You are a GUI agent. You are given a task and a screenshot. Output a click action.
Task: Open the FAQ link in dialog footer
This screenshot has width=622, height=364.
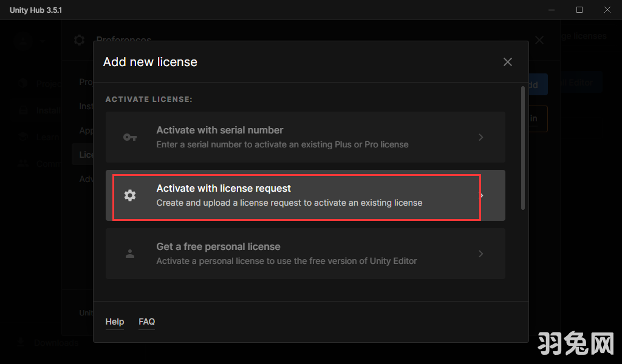pyautogui.click(x=147, y=322)
